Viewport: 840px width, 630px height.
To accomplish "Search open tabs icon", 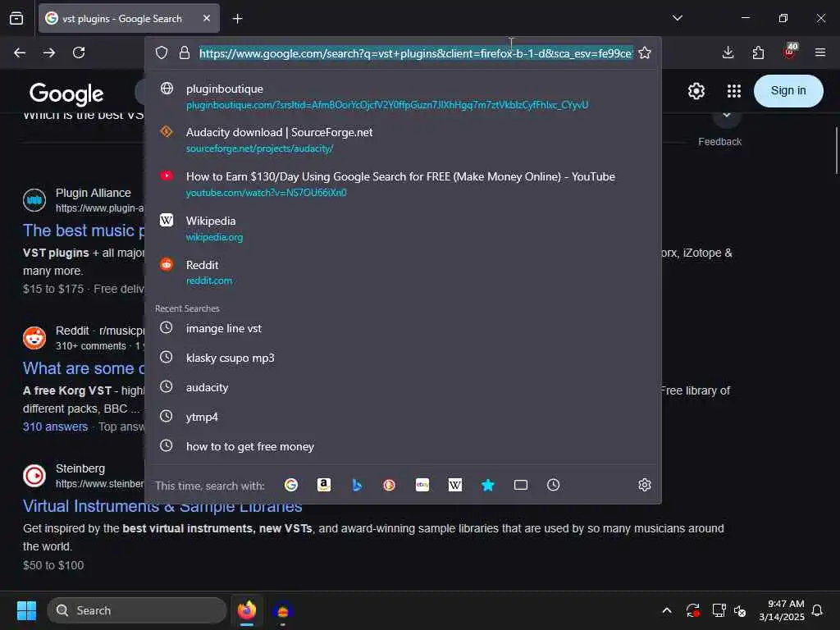I will coord(521,485).
